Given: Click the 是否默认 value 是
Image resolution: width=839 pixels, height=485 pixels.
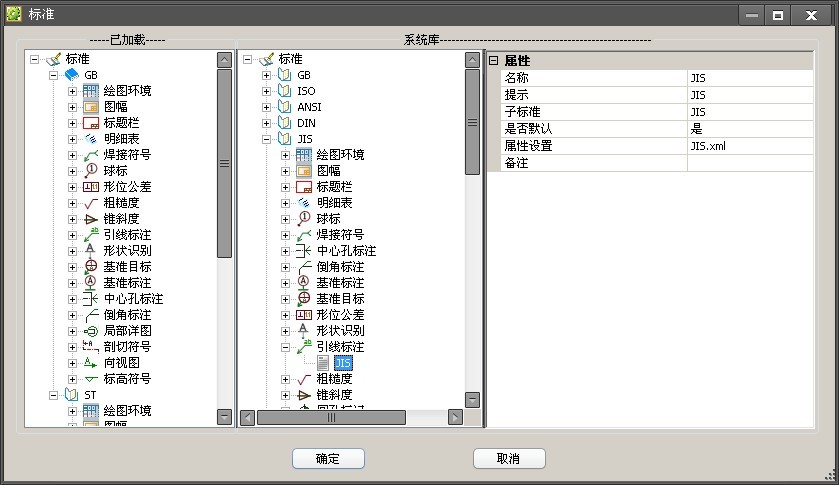Looking at the screenshot, I should [750, 128].
